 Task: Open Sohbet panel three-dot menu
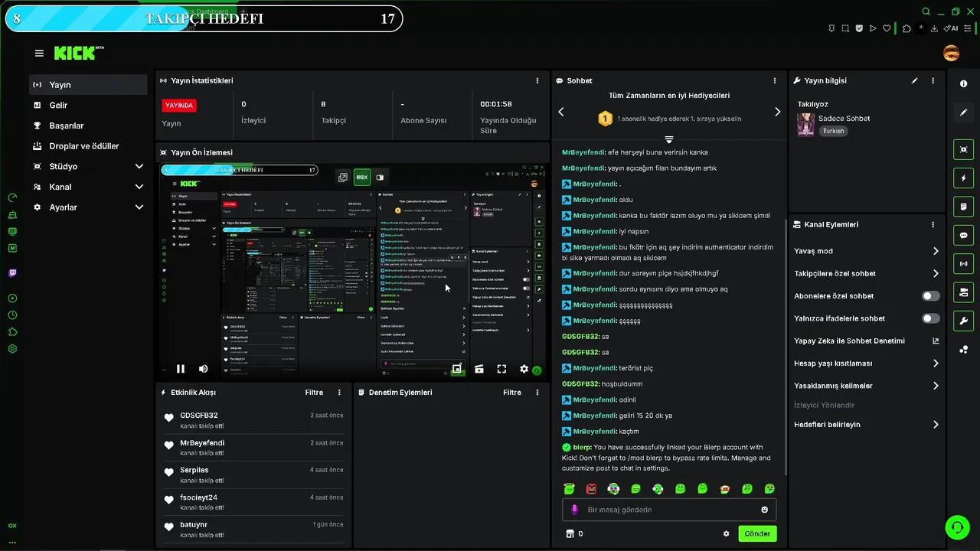click(775, 80)
